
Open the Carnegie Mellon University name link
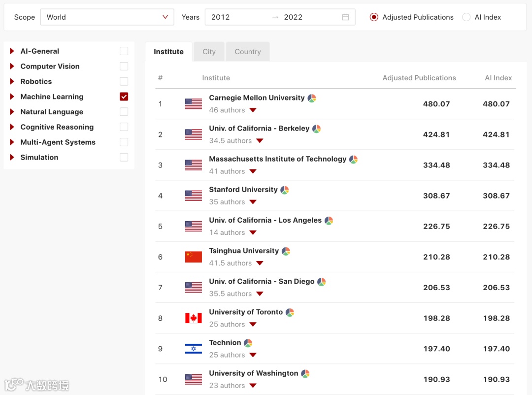point(257,98)
